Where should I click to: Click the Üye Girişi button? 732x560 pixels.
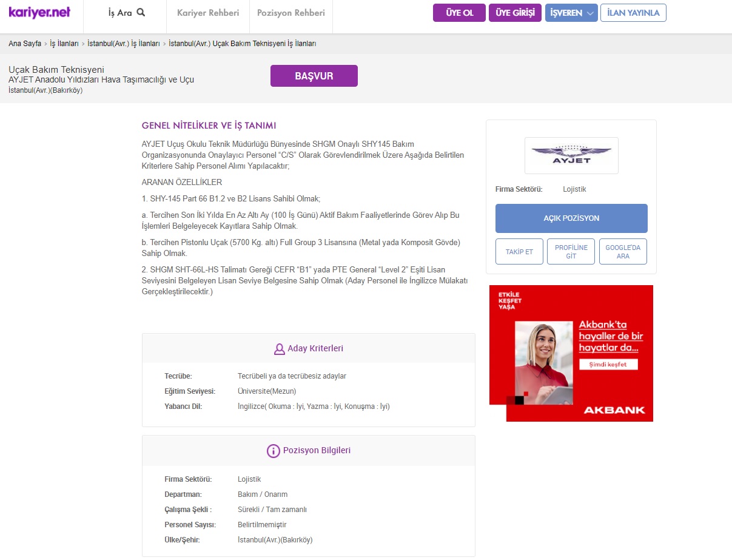[x=515, y=13]
